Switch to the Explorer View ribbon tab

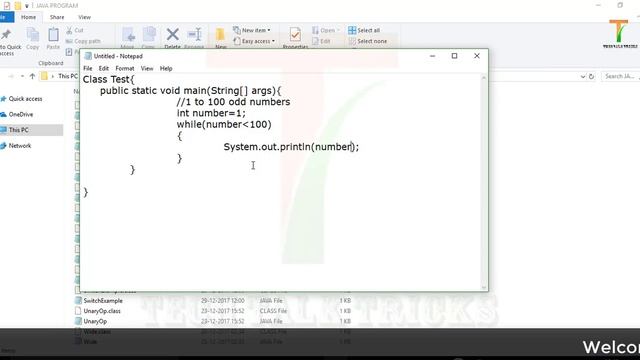click(x=84, y=17)
